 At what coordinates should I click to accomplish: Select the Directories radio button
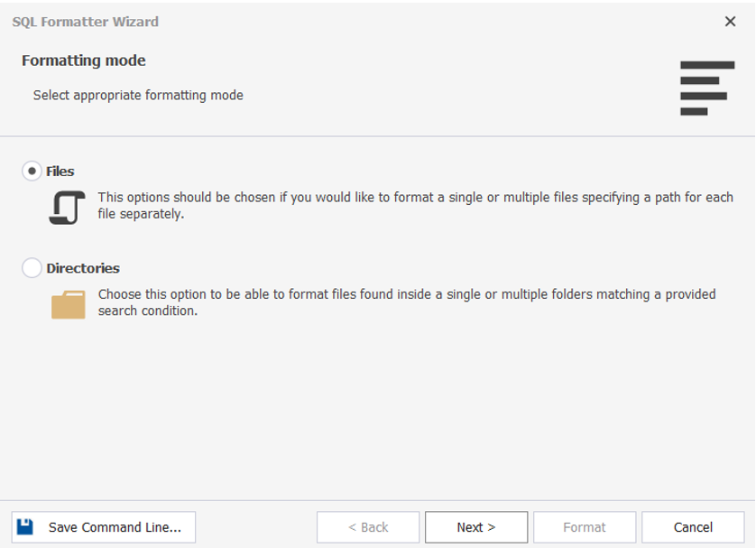point(32,267)
